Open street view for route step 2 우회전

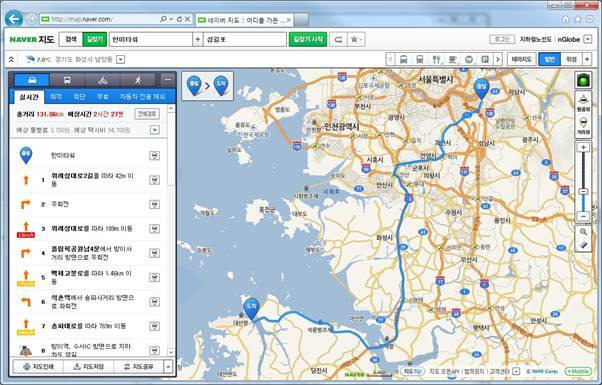[x=154, y=204]
